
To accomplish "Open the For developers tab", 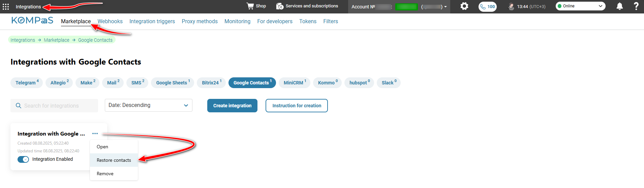I will coord(275,21).
